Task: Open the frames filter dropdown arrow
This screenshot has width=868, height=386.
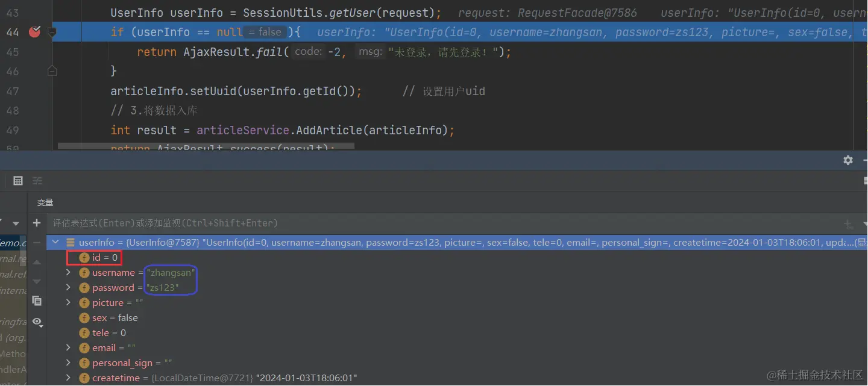Action: [x=16, y=223]
